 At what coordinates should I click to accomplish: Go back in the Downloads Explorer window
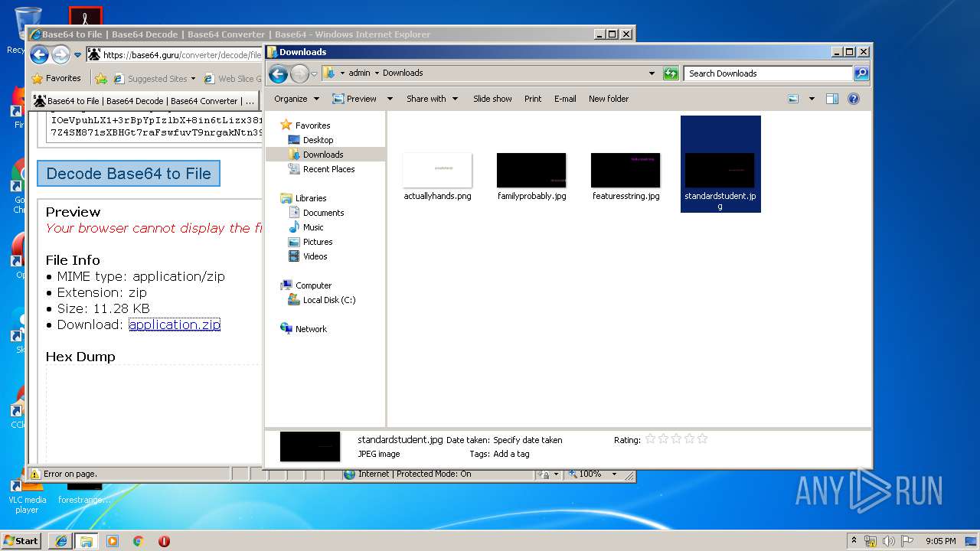coord(278,73)
